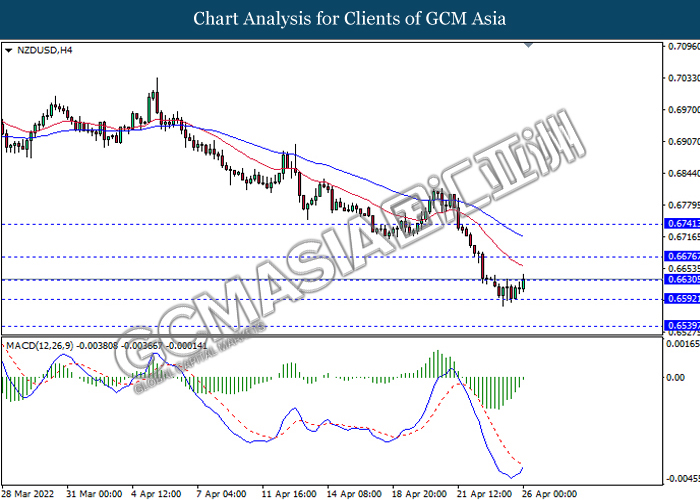Select the 0.6676 price level label
Screen dimensions: 700x500
682,256
